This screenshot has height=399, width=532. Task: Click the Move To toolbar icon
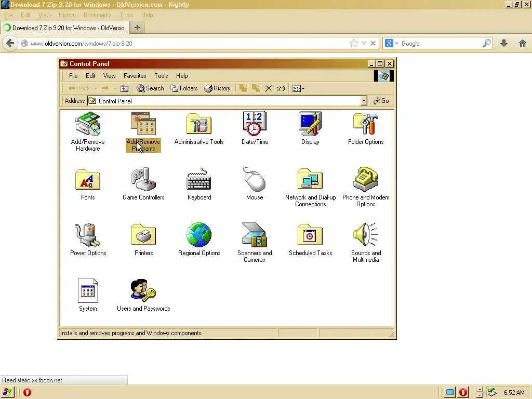click(x=243, y=88)
